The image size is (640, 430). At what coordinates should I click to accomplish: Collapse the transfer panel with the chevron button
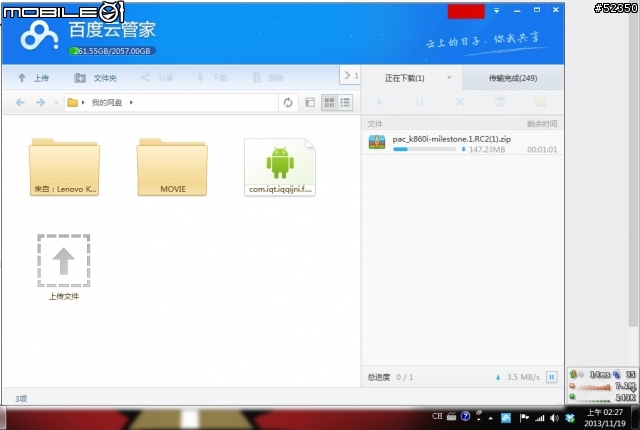(x=350, y=75)
